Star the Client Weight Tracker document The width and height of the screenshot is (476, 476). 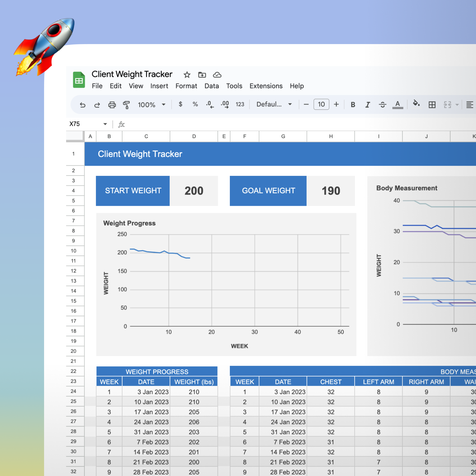(x=187, y=75)
